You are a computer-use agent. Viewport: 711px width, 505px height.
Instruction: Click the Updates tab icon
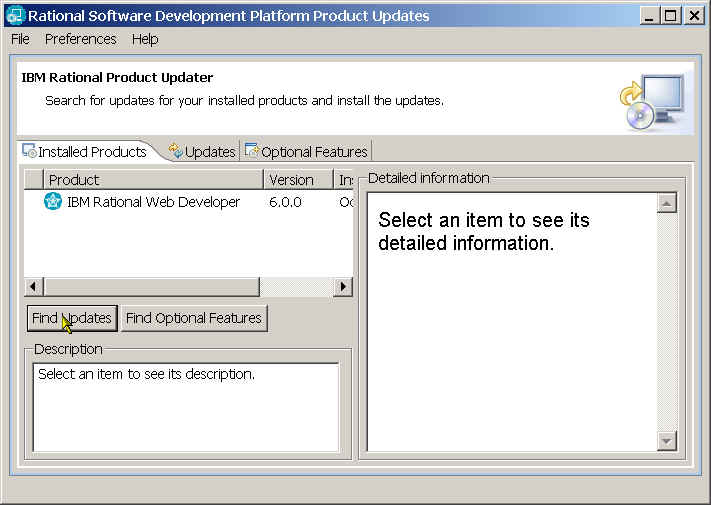175,151
